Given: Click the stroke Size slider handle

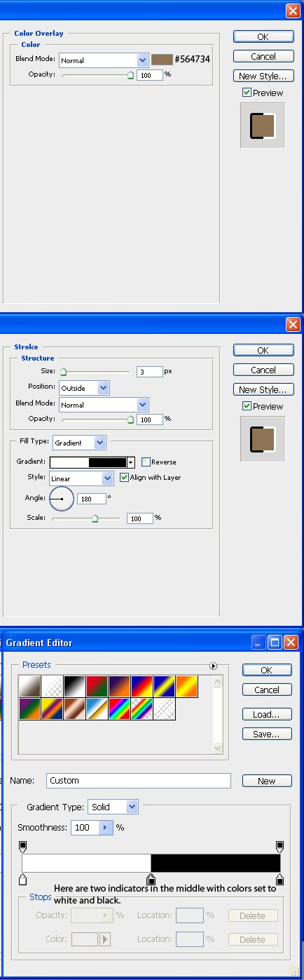Looking at the screenshot, I should point(63,372).
